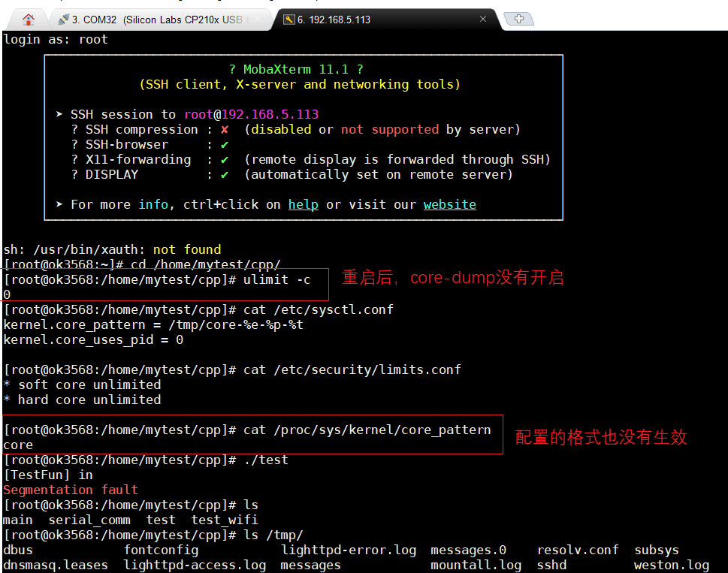Click the 'SSH compression' status line

[295, 129]
